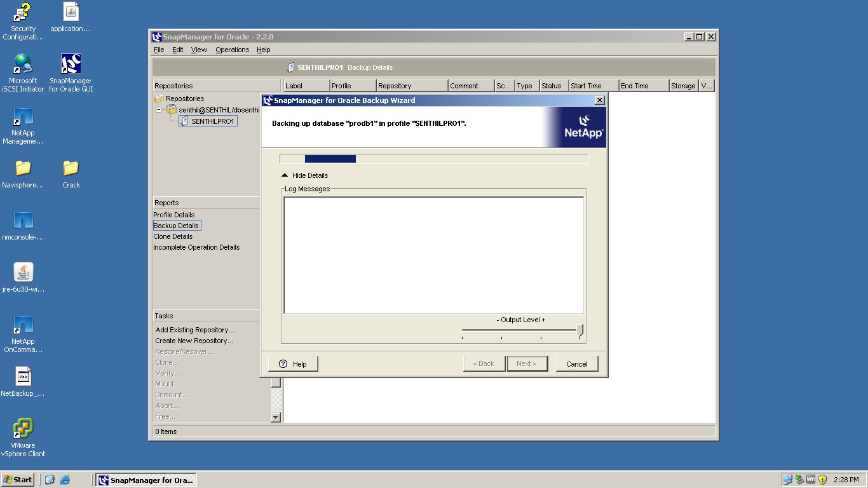
Task: Close the Backup Wizard dialog
Action: click(599, 100)
